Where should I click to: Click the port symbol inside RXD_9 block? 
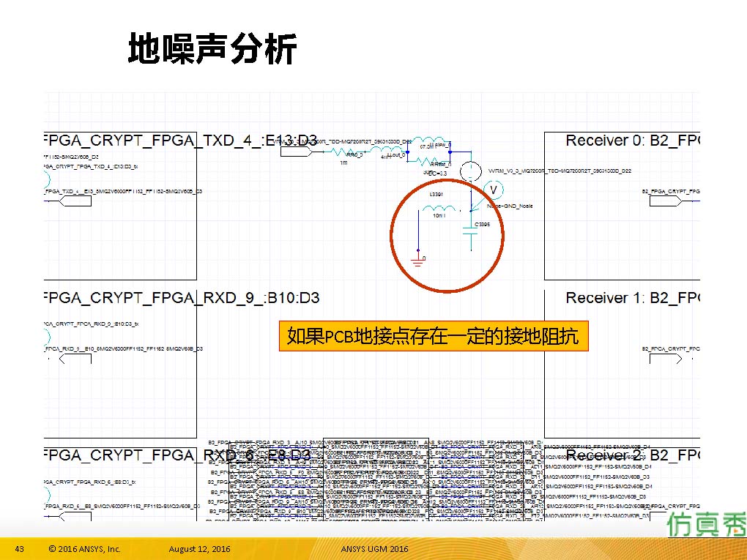click(x=75, y=359)
